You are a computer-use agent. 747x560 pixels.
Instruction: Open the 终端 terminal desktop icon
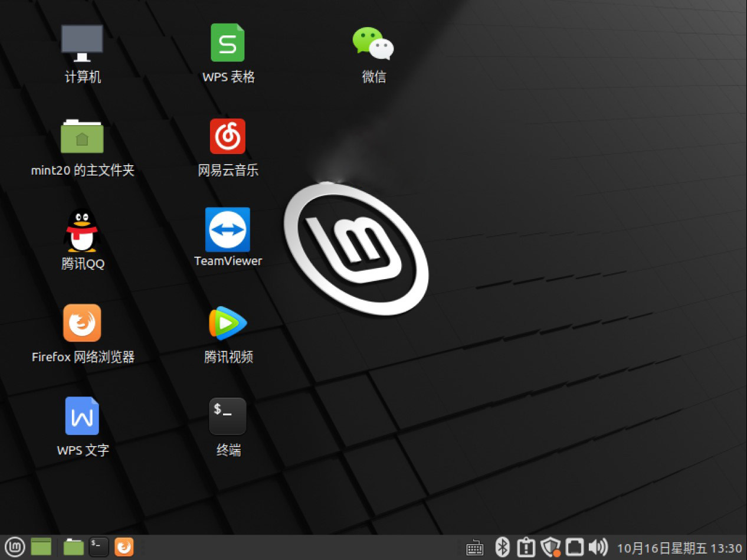point(228,416)
